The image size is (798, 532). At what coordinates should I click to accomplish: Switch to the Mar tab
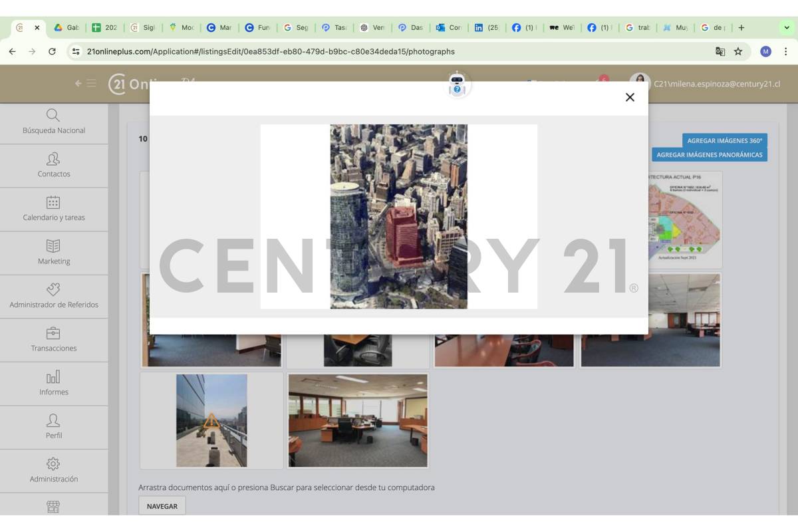219,28
